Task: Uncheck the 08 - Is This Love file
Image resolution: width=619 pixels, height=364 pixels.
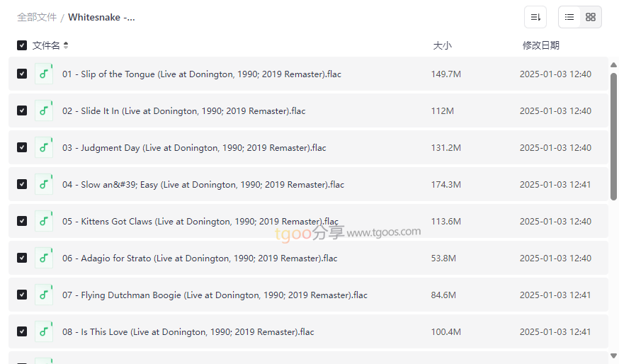Action: pos(22,331)
